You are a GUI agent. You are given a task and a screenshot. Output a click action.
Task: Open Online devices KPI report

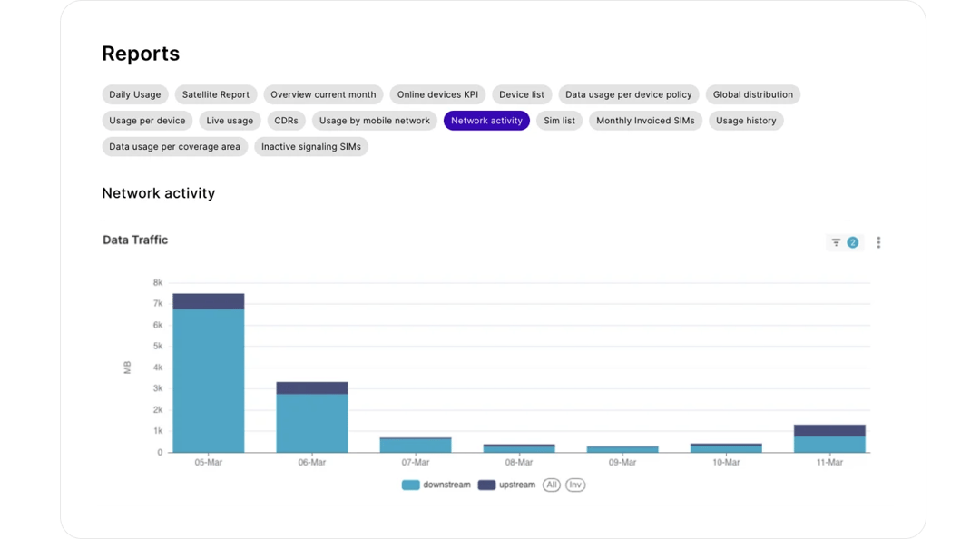437,94
